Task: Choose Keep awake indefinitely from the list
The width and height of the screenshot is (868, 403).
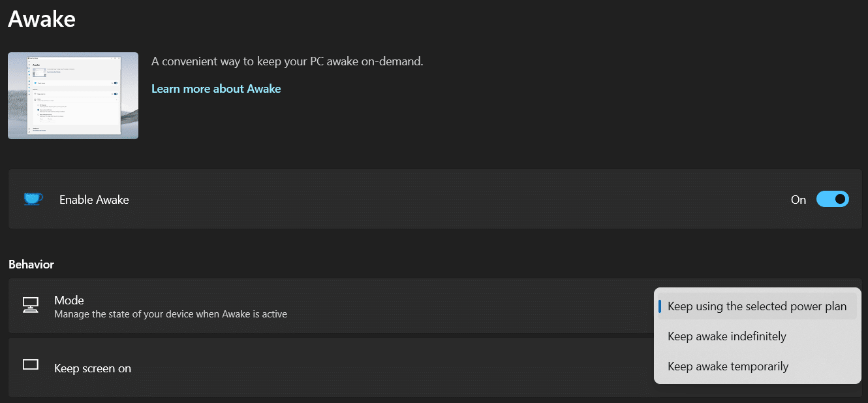Action: pyautogui.click(x=726, y=336)
